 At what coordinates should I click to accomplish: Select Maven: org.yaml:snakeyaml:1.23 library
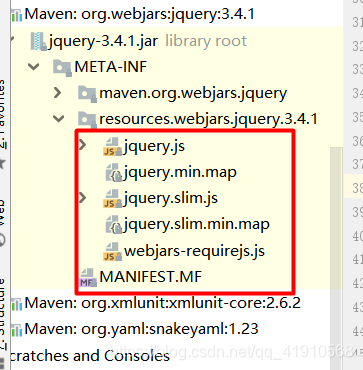click(x=141, y=329)
